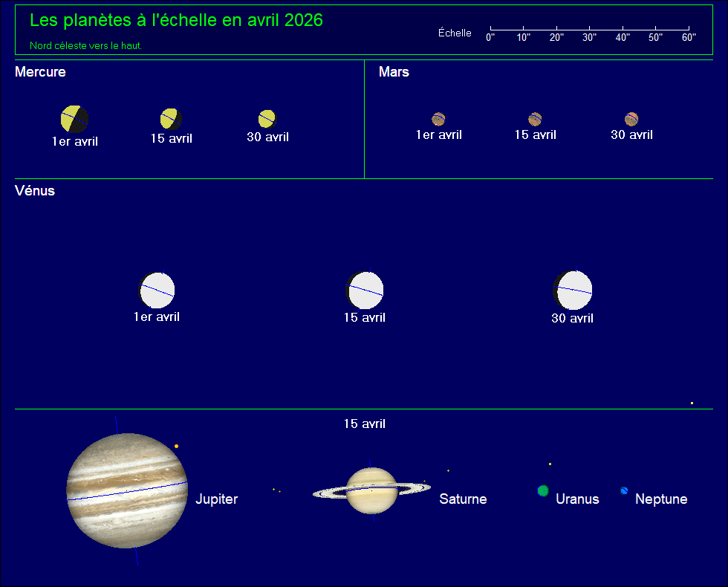Select the Mars disc for 1er avril
The height and width of the screenshot is (587, 728).
[438, 119]
